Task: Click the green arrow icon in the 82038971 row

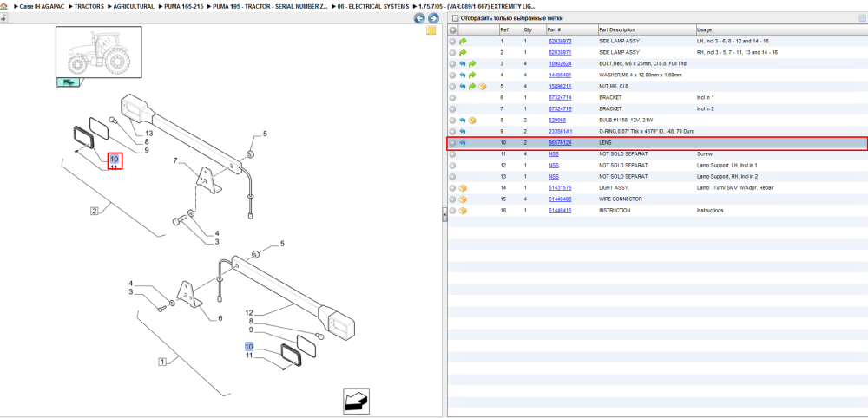Action: pyautogui.click(x=463, y=53)
